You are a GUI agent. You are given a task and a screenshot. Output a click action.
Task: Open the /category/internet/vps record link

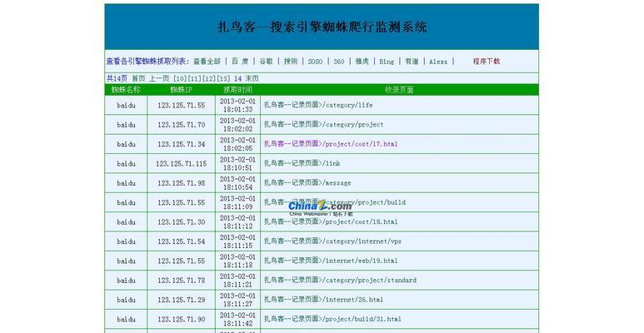pyautogui.click(x=332, y=241)
